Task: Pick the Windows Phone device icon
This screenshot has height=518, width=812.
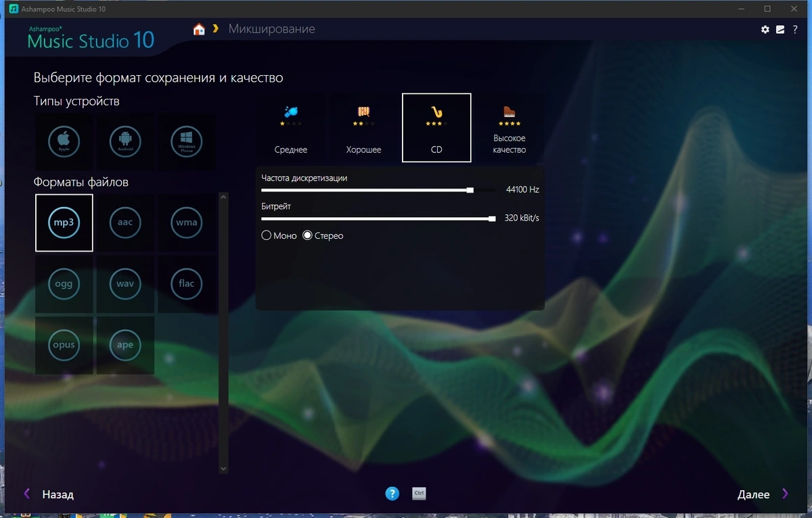Action: pos(187,142)
